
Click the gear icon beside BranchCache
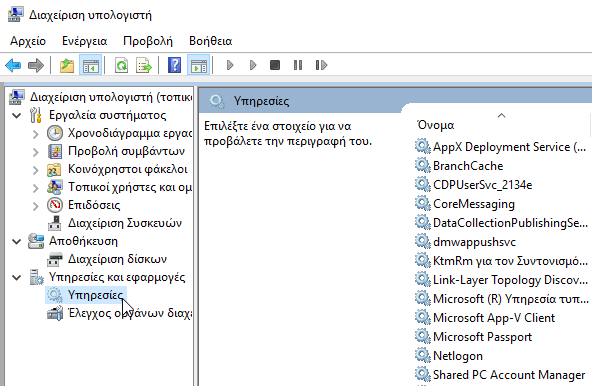click(422, 165)
